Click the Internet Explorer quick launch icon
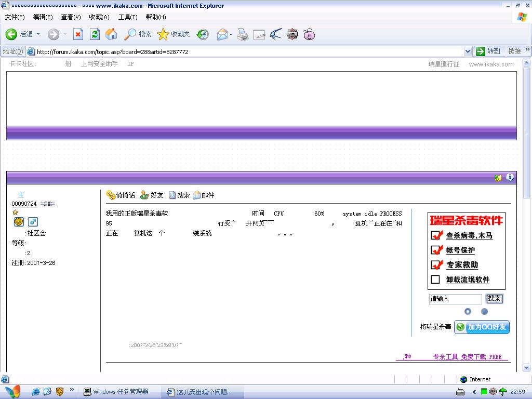 coord(36,392)
